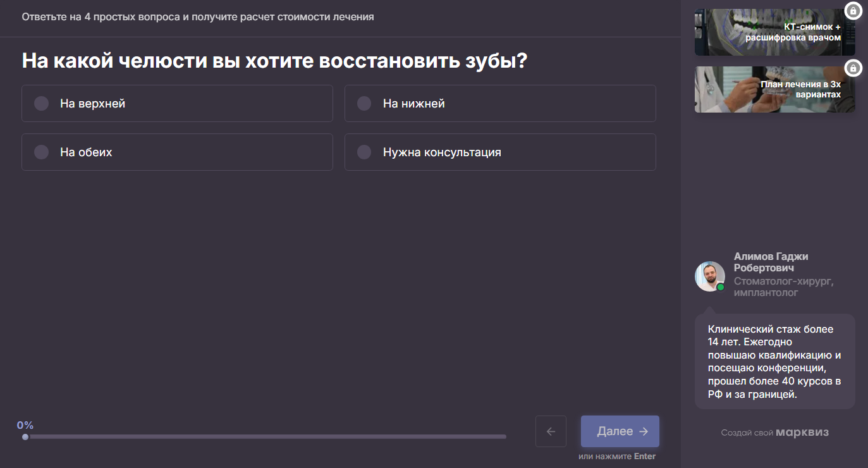
Task: Click the green online status dot
Action: click(721, 287)
